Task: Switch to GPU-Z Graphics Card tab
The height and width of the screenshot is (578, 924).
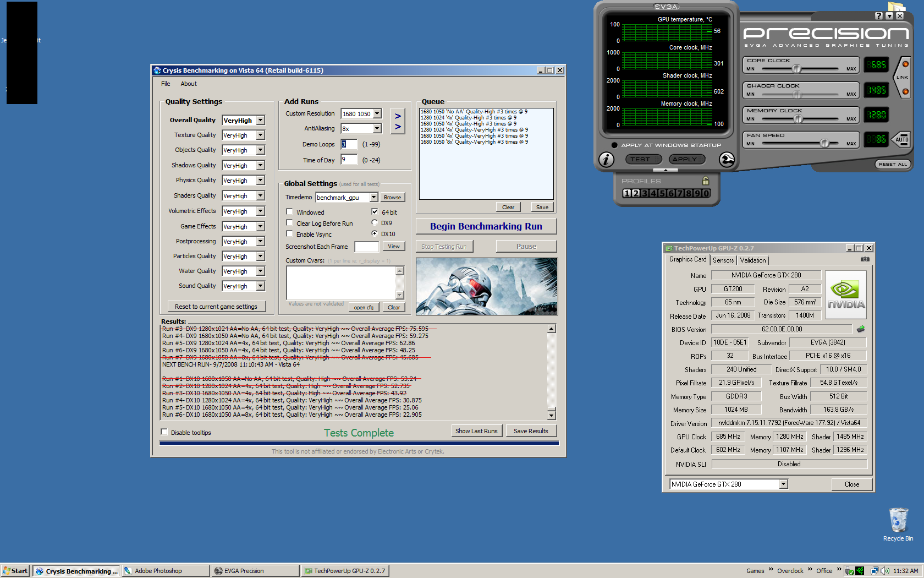Action: click(687, 259)
